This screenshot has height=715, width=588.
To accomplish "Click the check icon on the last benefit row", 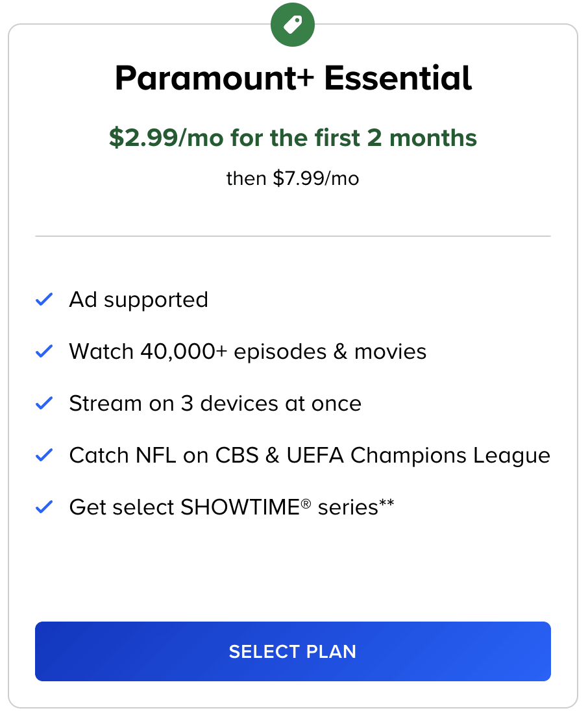I will [43, 507].
